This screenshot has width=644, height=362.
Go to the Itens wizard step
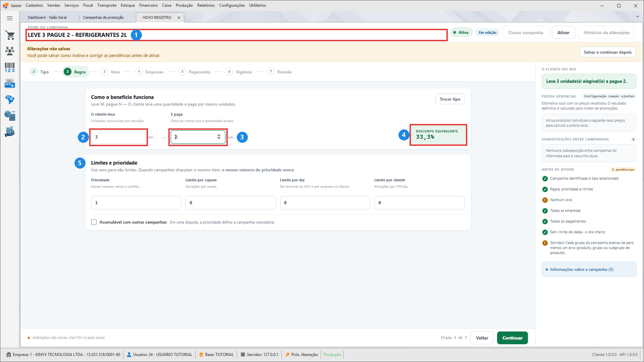click(x=111, y=72)
